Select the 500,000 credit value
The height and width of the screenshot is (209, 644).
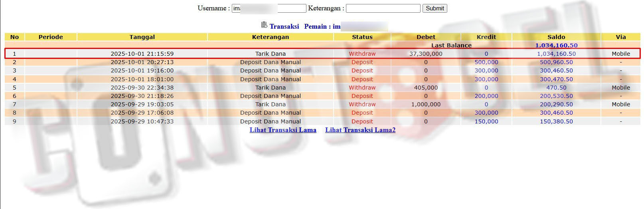486,62
